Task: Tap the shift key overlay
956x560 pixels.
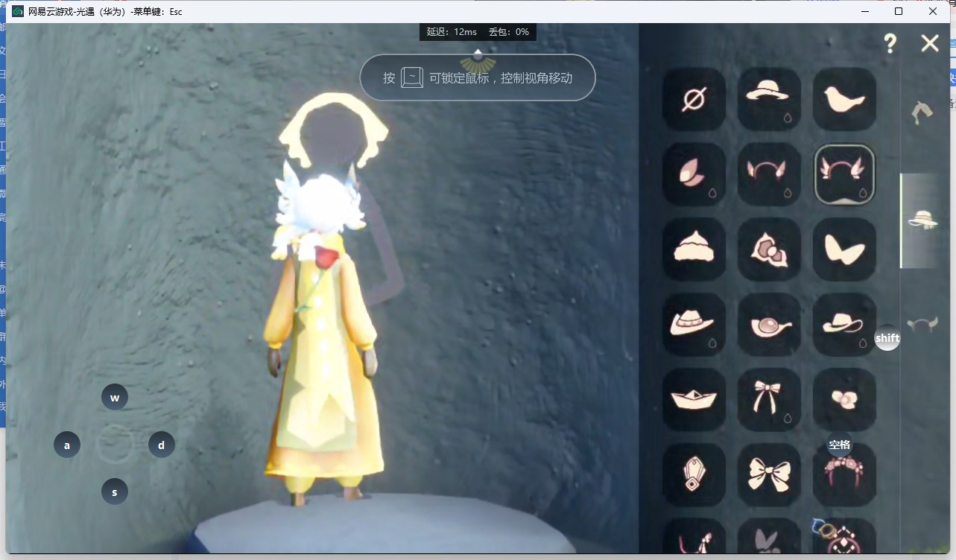Action: click(887, 337)
